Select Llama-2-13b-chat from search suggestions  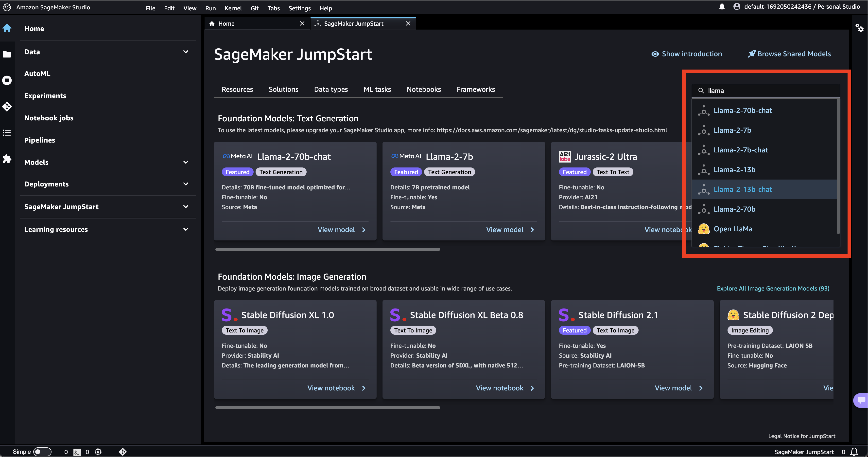click(x=743, y=190)
